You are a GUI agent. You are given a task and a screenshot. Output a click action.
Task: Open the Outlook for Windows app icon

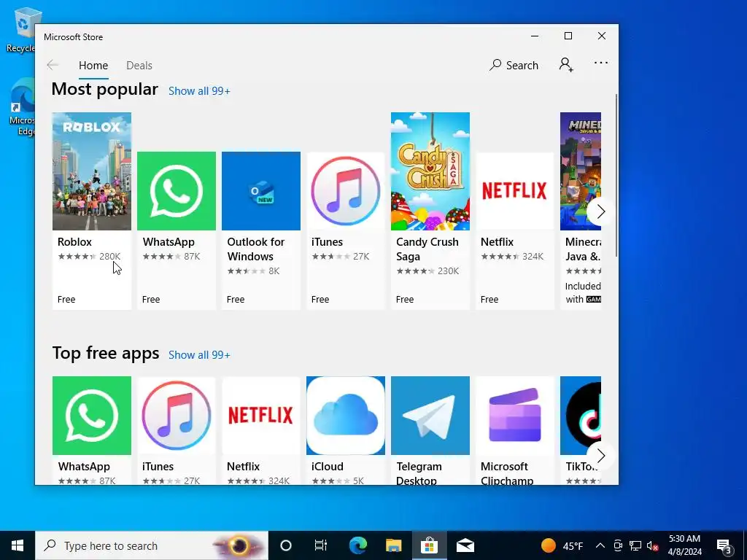[x=261, y=191]
